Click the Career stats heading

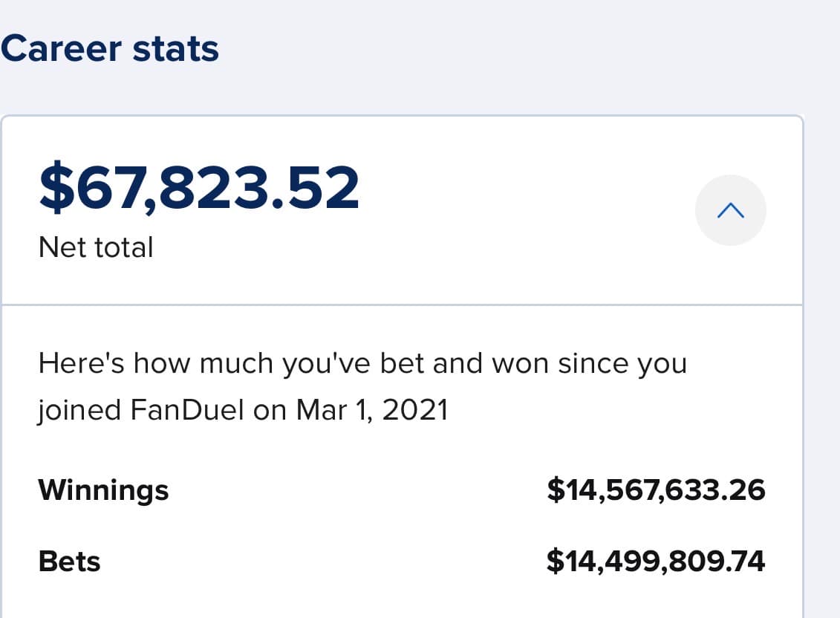pos(110,47)
